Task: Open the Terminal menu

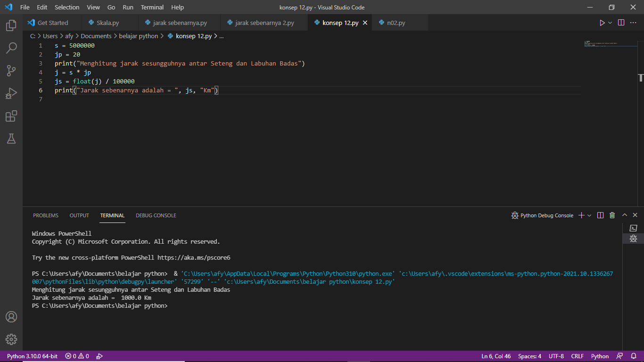Action: point(152,7)
